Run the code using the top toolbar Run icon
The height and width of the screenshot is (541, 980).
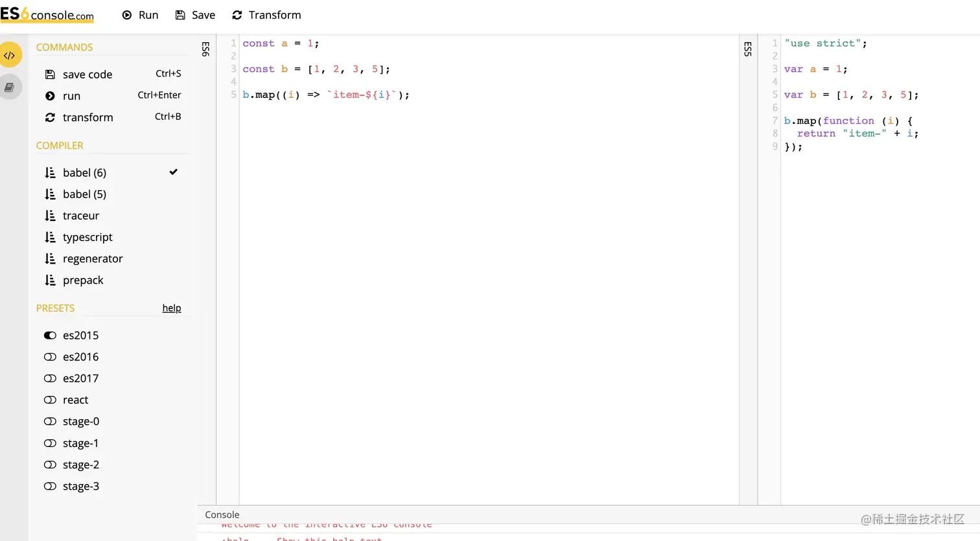point(126,14)
